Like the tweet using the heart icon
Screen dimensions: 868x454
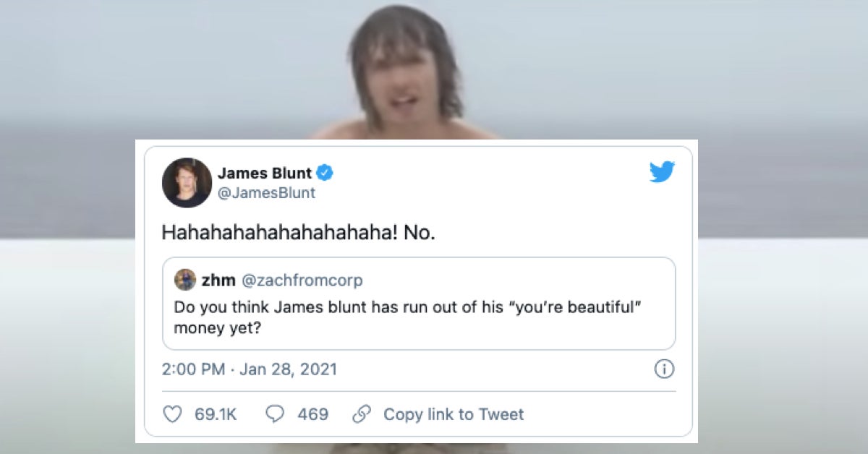tap(172, 414)
